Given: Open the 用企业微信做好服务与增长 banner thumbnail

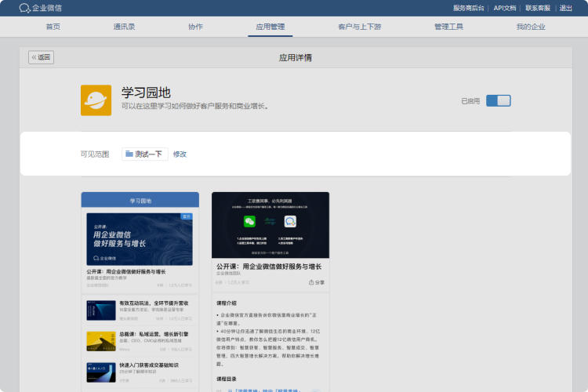Looking at the screenshot, I should pyautogui.click(x=140, y=239).
